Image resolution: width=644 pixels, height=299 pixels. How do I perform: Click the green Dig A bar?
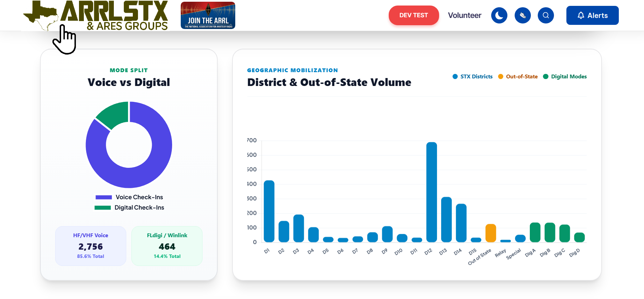click(535, 232)
